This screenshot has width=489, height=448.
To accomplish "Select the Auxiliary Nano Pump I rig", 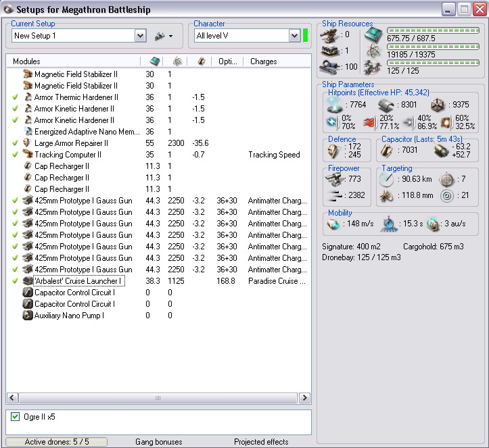I will [159, 316].
